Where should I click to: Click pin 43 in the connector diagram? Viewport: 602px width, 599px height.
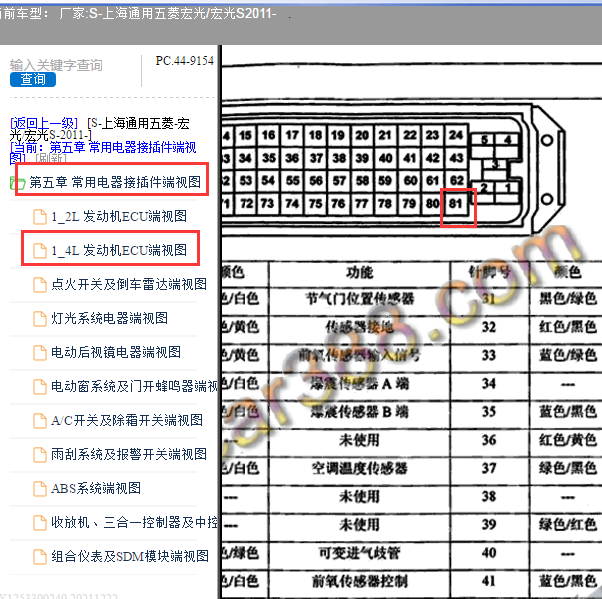(456, 158)
